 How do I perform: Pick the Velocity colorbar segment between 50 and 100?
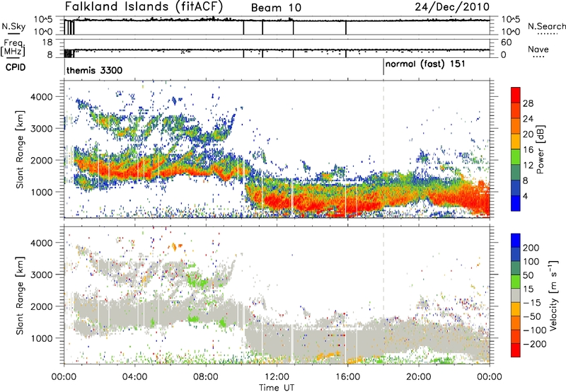[516, 268]
